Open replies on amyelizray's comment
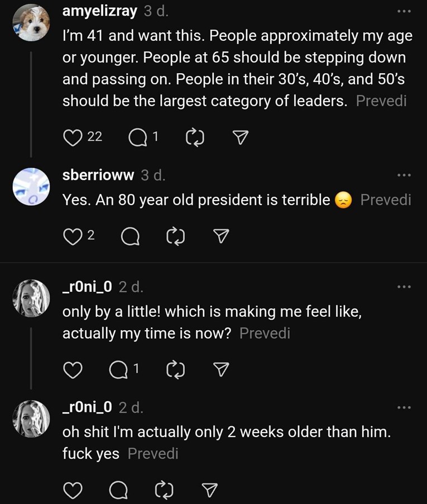427x504 pixels. click(136, 136)
